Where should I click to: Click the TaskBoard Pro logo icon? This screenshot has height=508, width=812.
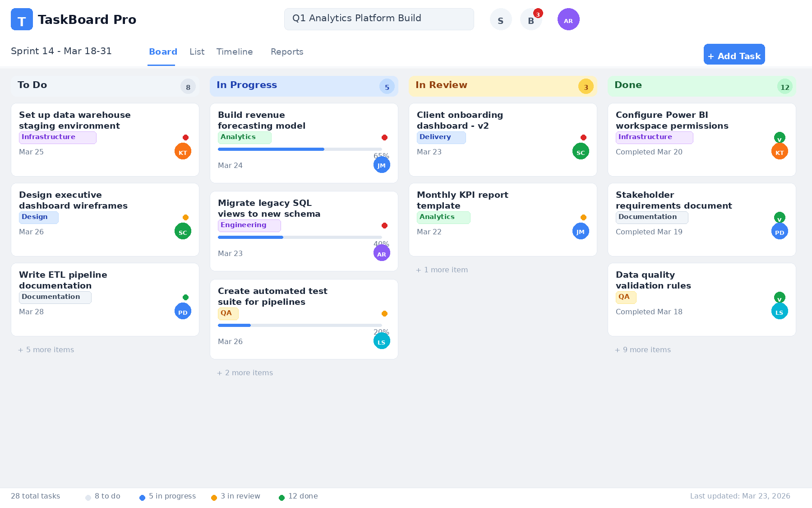(22, 19)
